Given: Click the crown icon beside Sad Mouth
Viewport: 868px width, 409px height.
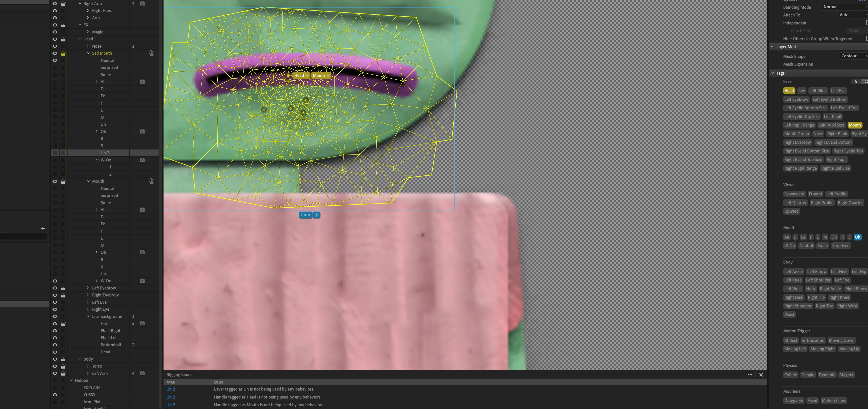Looking at the screenshot, I should (x=63, y=53).
